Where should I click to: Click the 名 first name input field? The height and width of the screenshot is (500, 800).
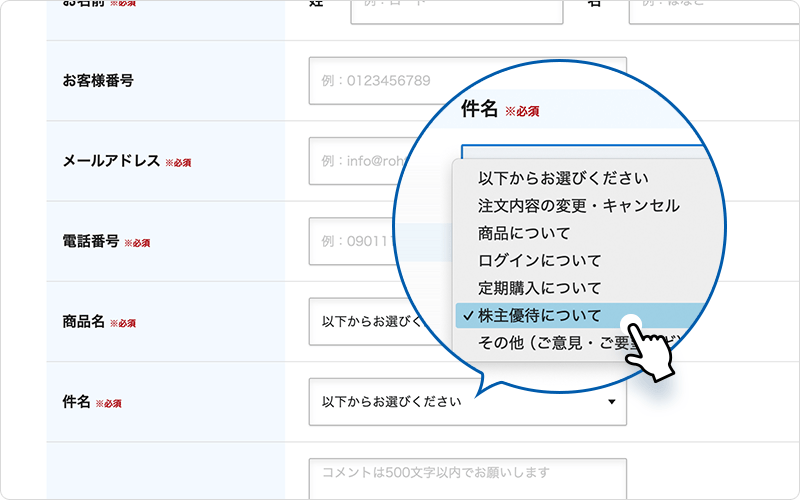pyautogui.click(x=700, y=8)
